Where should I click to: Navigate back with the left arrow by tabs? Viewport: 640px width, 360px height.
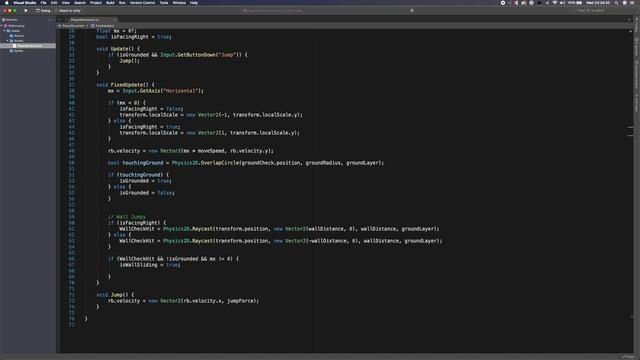pos(59,20)
